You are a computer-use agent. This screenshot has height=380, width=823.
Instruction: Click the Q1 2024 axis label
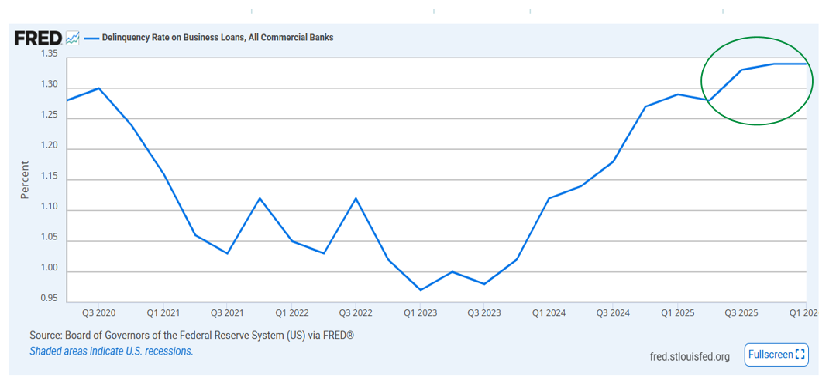point(548,313)
